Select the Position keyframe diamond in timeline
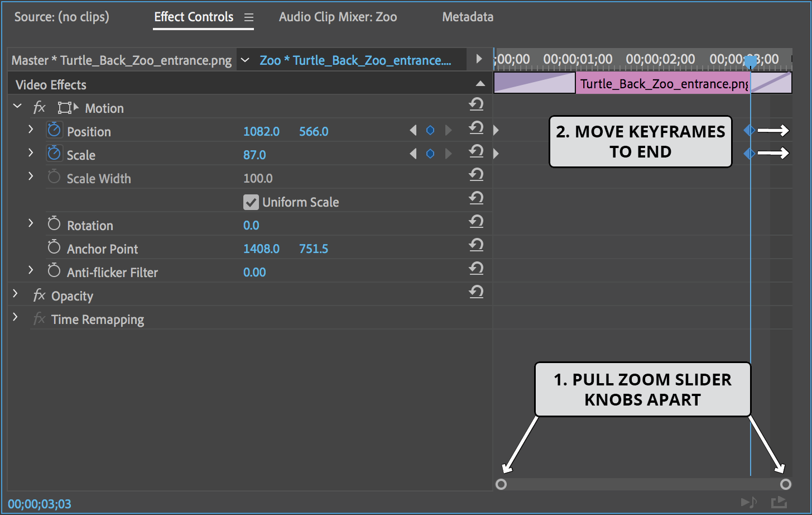 [749, 130]
